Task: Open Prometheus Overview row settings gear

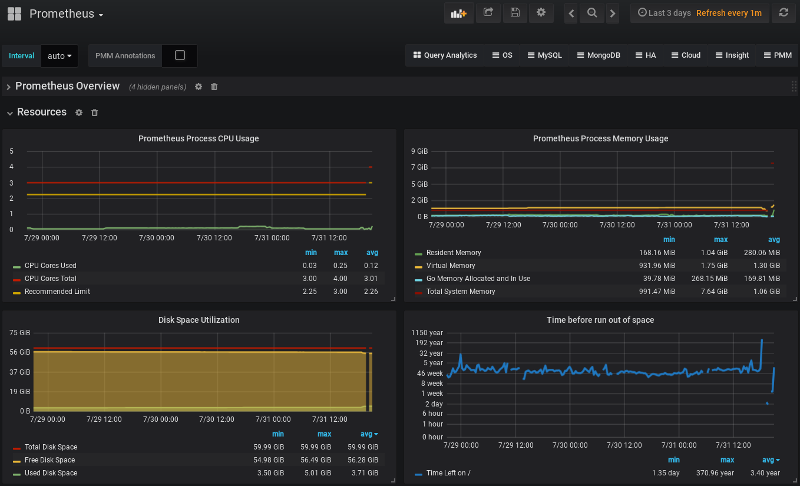Action: tap(198, 87)
